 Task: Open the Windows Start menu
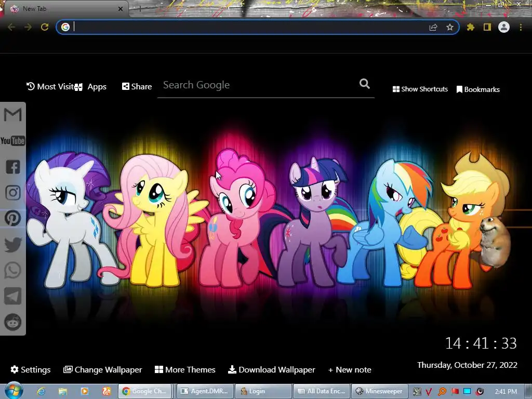[13, 391]
